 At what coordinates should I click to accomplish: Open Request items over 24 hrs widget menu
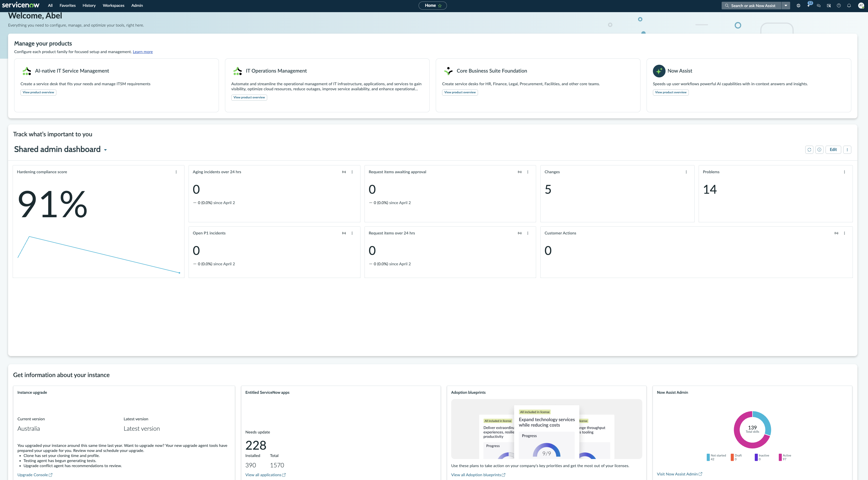528,233
